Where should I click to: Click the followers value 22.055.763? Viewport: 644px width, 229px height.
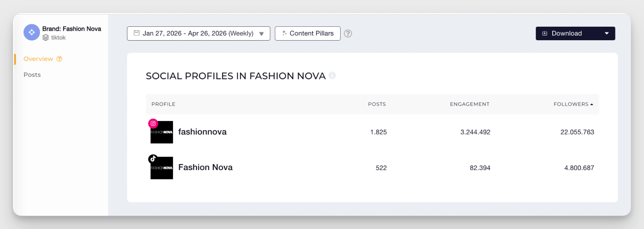[577, 132]
